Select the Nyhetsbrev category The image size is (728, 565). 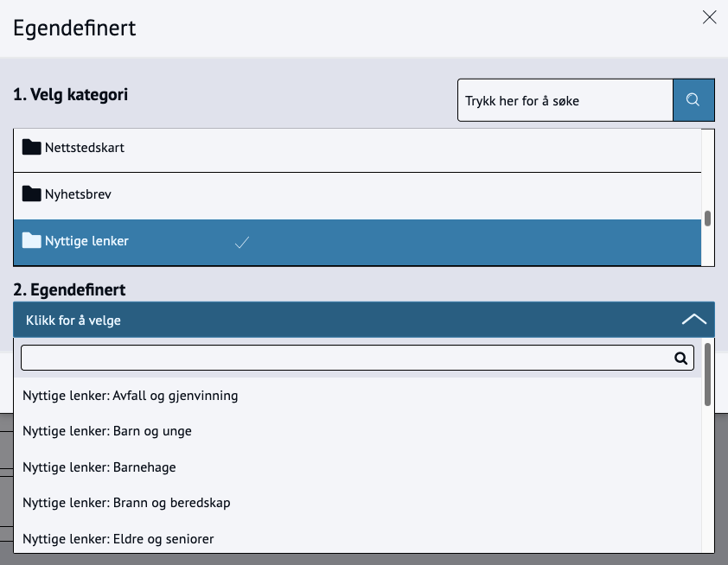(357, 196)
